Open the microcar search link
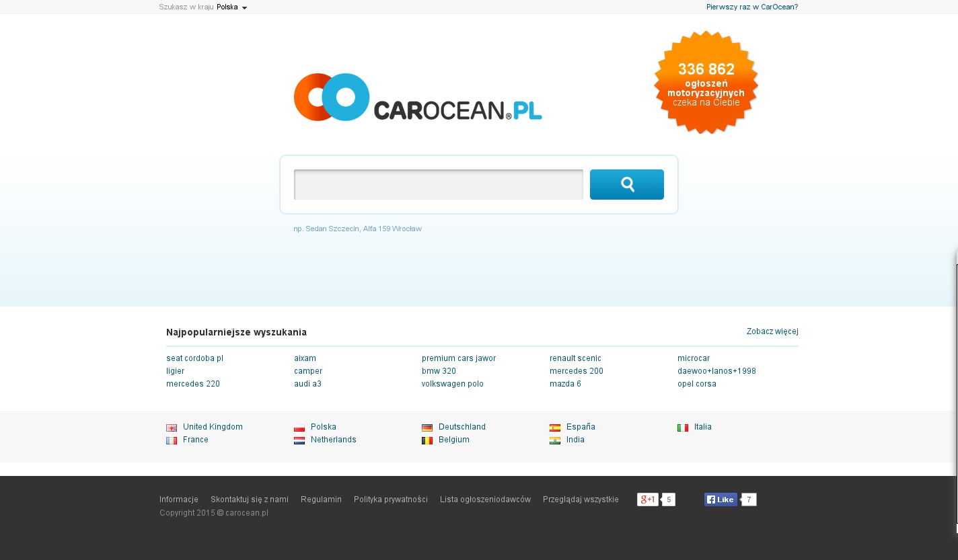The image size is (958, 560). [x=694, y=358]
